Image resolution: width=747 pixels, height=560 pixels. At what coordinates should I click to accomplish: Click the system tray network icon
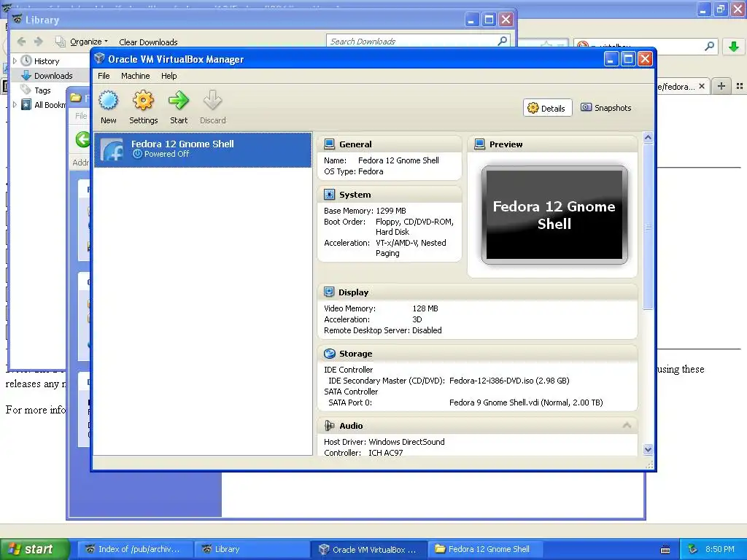693,549
